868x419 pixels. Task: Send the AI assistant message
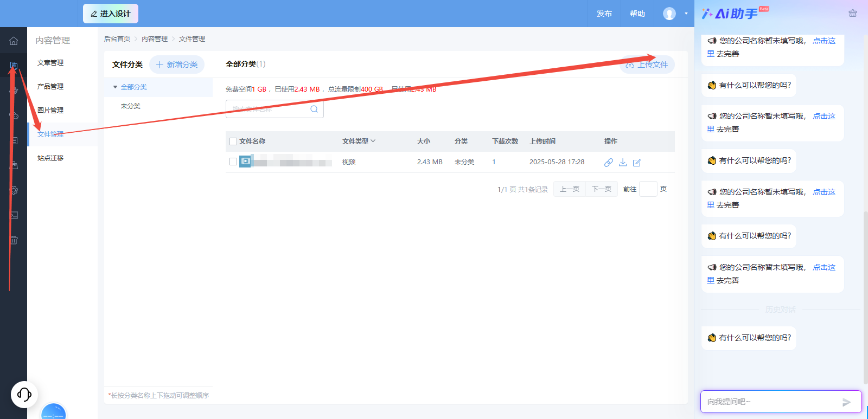tap(846, 402)
